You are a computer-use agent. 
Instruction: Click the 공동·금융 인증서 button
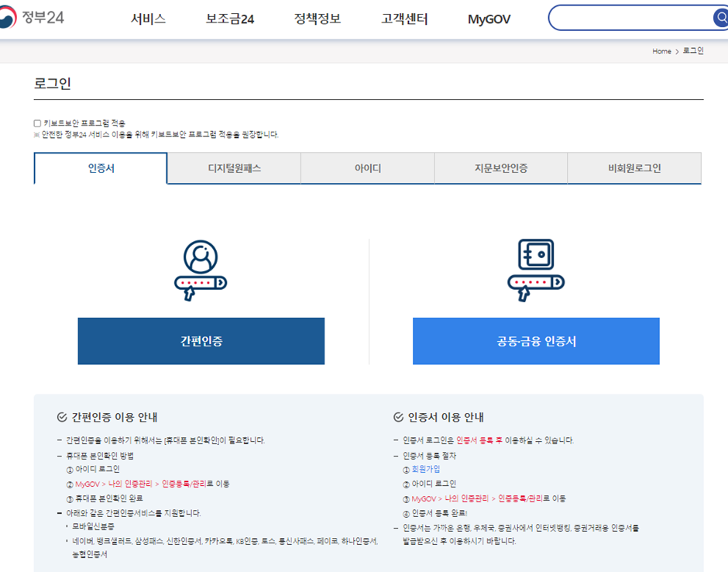535,341
